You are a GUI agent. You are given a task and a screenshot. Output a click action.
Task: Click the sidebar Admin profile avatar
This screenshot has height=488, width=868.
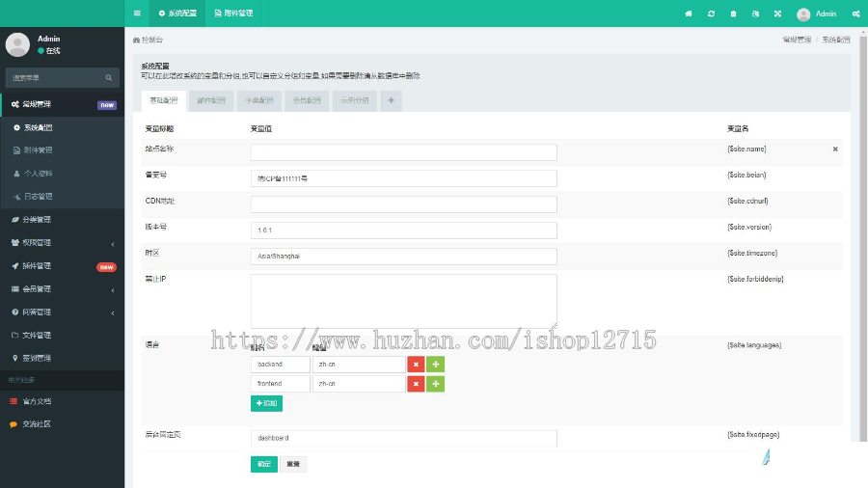coord(17,44)
